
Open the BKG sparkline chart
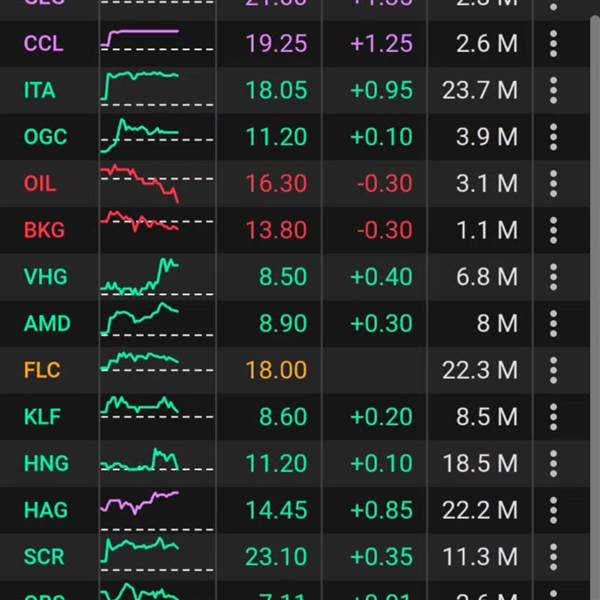pos(157,221)
